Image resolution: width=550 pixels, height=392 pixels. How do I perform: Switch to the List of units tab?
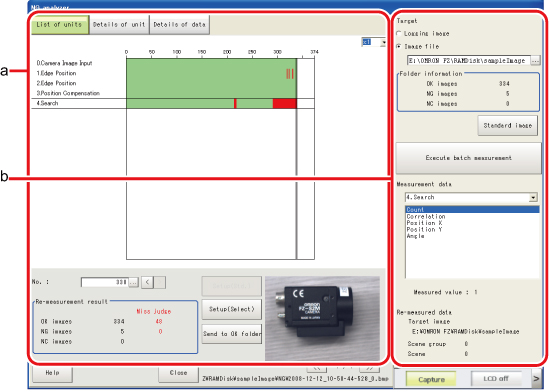(x=60, y=25)
